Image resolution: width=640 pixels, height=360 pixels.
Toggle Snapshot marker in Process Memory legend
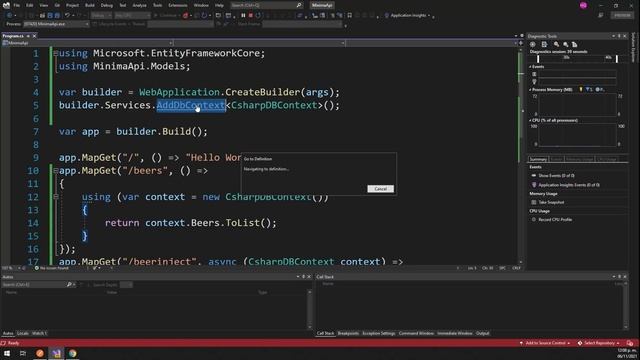pyautogui.click(x=589, y=89)
